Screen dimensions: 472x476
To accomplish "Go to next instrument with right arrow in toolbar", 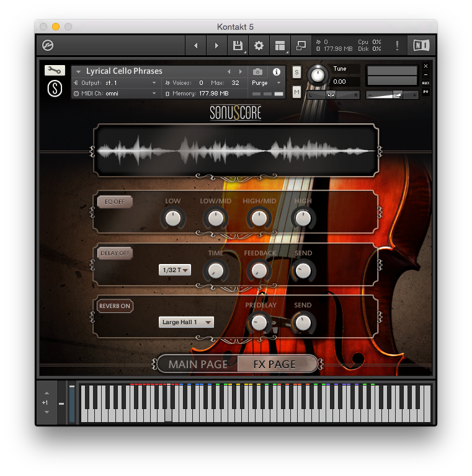I will coord(216,45).
